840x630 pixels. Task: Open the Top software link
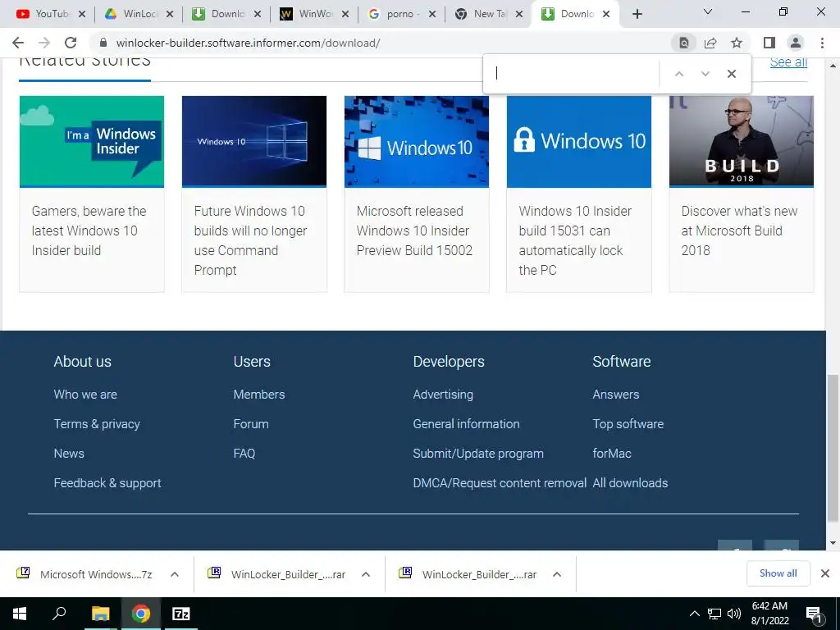coord(628,424)
